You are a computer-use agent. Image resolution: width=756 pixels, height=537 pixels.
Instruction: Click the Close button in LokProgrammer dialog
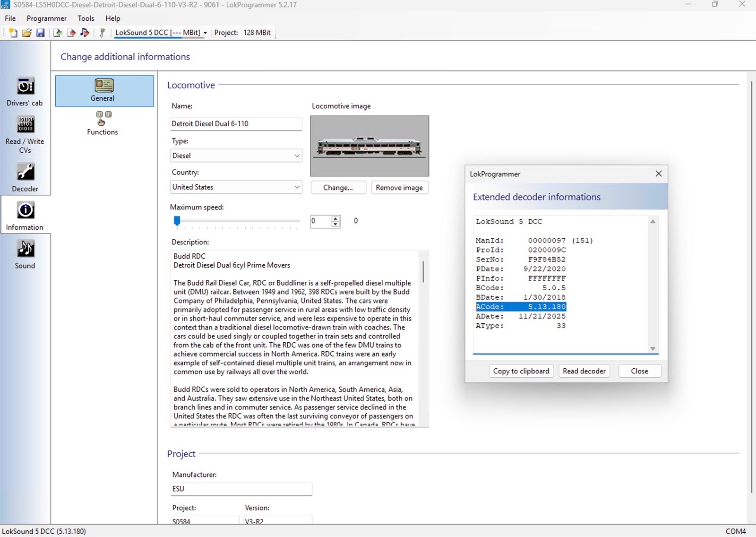[x=640, y=371]
